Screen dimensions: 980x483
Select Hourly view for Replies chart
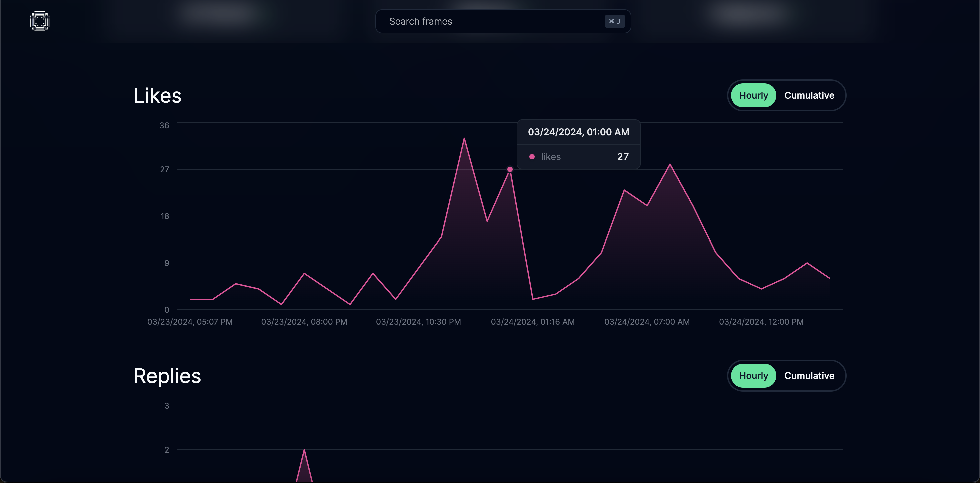(x=753, y=376)
